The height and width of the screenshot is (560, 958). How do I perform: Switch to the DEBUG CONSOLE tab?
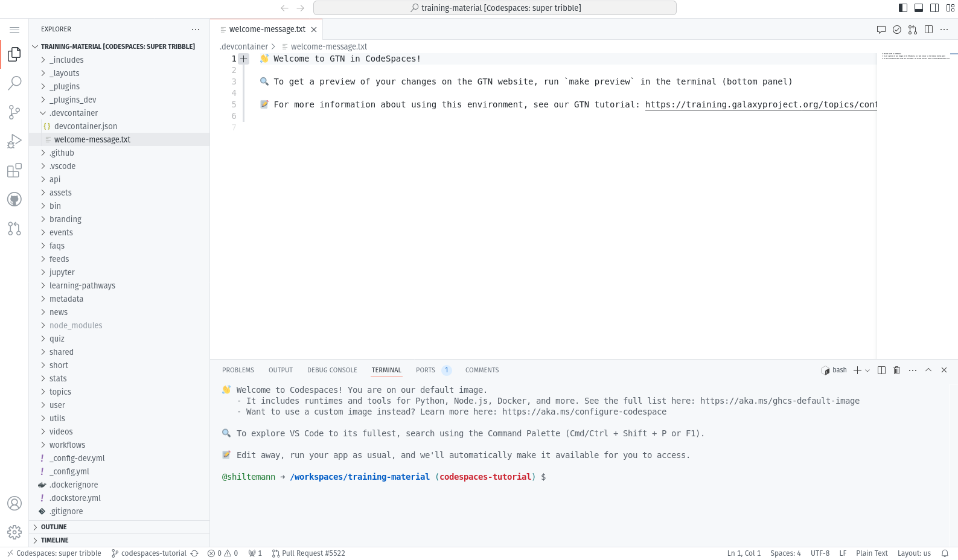[332, 370]
